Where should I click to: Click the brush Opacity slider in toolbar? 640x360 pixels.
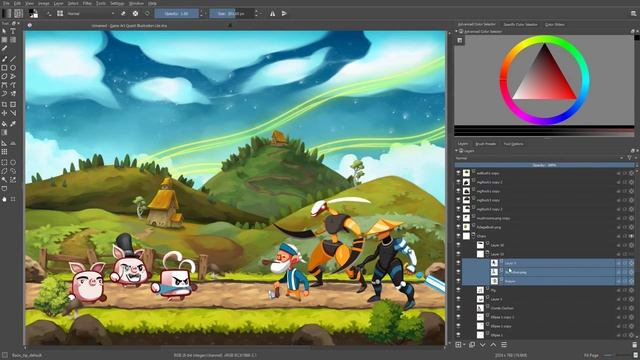tap(177, 13)
